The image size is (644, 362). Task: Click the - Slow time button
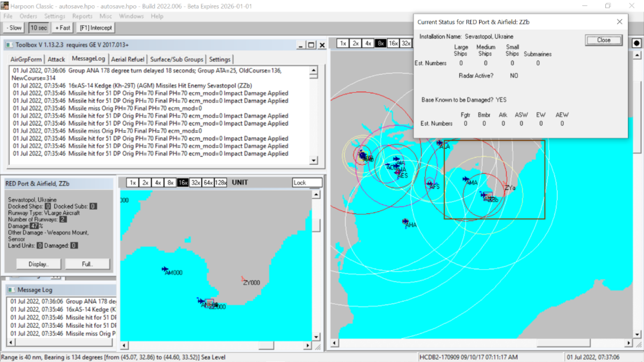14,28
